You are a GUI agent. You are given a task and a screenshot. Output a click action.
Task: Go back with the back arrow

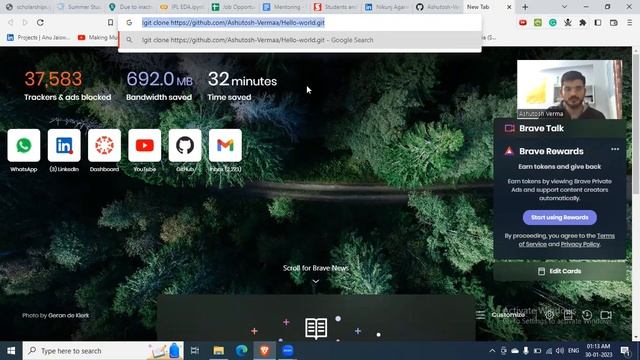(x=11, y=22)
